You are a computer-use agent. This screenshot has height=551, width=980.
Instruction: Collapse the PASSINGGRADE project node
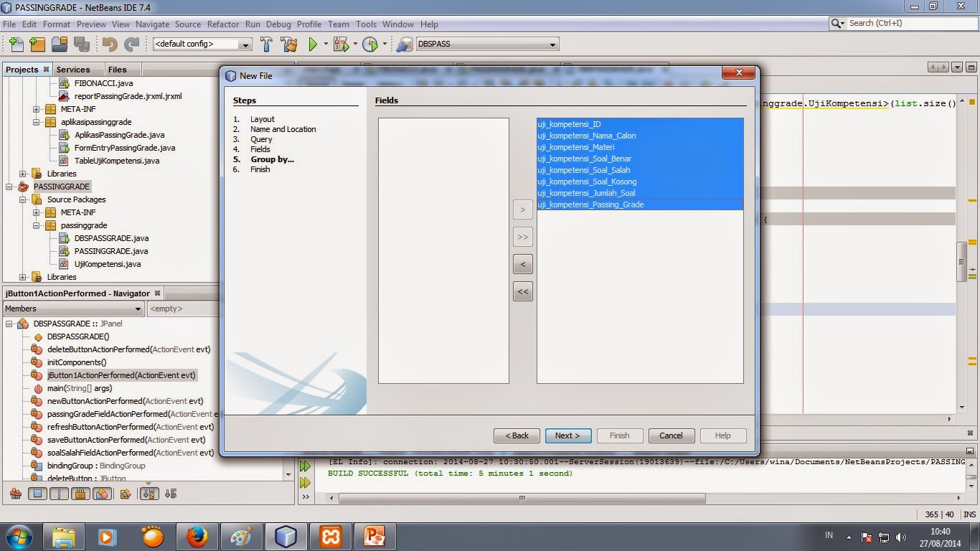tap(10, 187)
